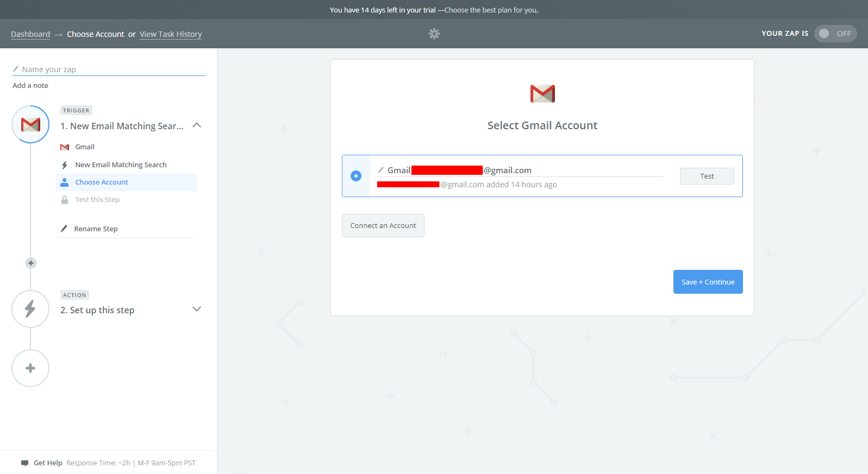Add a new step with large plus circle
Screen dimensions: 868x474
(x=30, y=368)
